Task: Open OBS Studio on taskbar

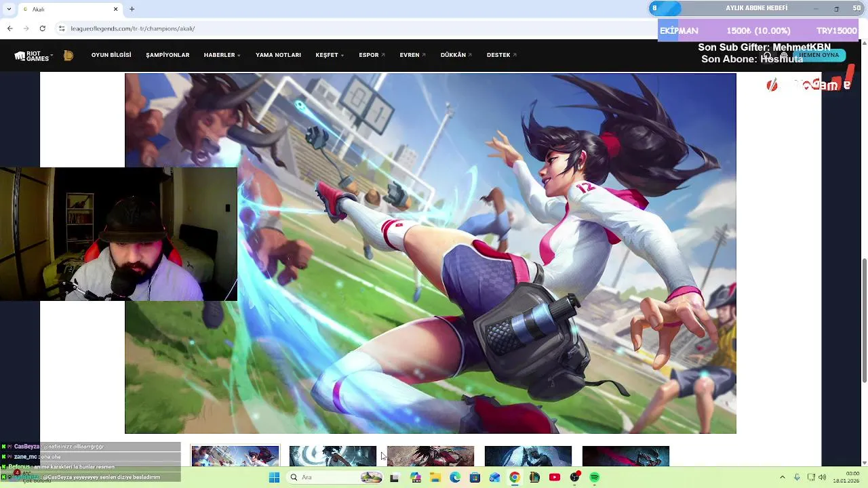Action: pos(575,477)
